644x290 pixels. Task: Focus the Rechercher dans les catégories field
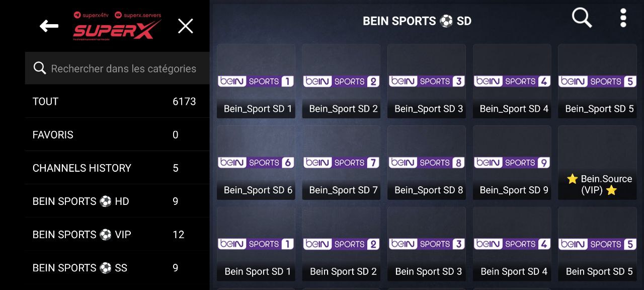(117, 68)
